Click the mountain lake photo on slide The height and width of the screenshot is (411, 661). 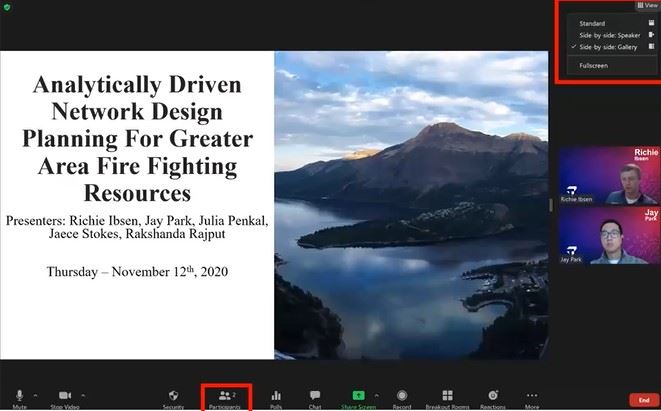click(x=411, y=205)
